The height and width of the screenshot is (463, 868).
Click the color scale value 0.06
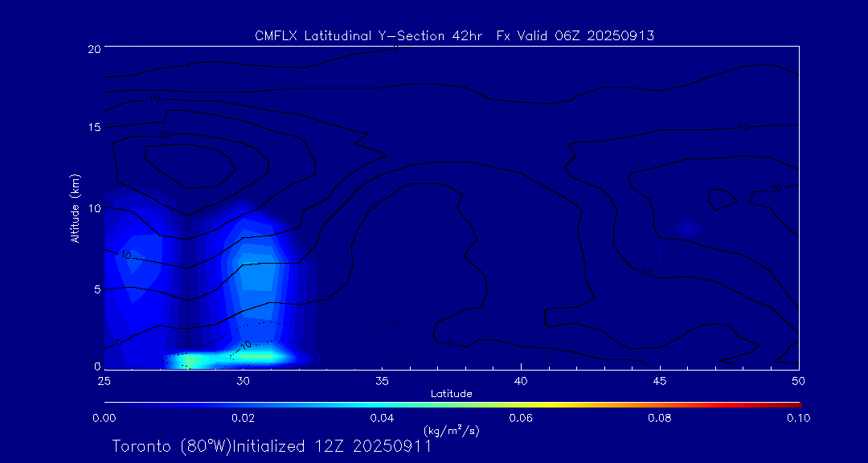(x=521, y=418)
